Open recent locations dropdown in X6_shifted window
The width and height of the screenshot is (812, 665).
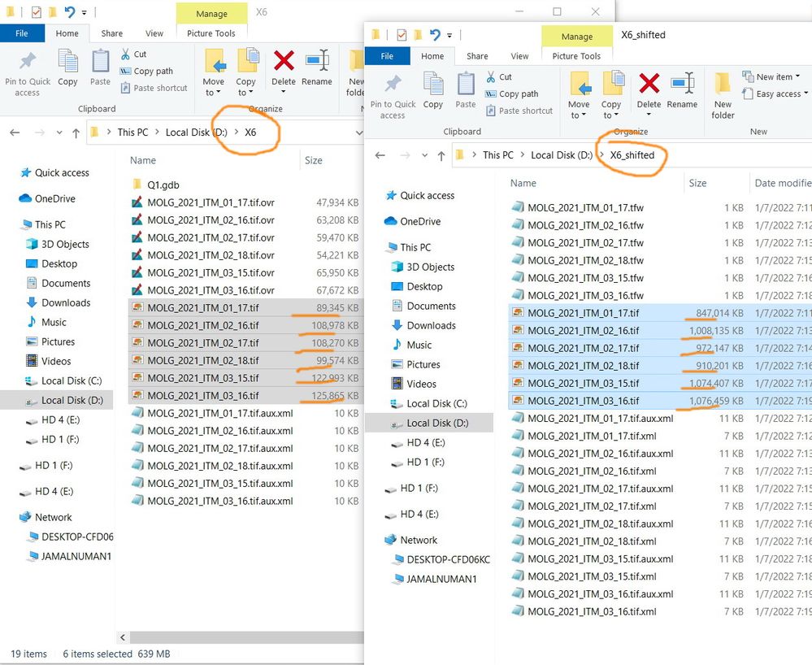[424, 155]
